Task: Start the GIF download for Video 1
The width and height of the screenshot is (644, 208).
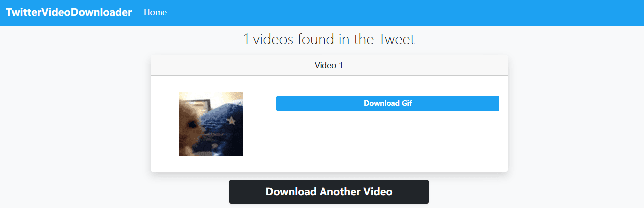Action: pyautogui.click(x=387, y=103)
